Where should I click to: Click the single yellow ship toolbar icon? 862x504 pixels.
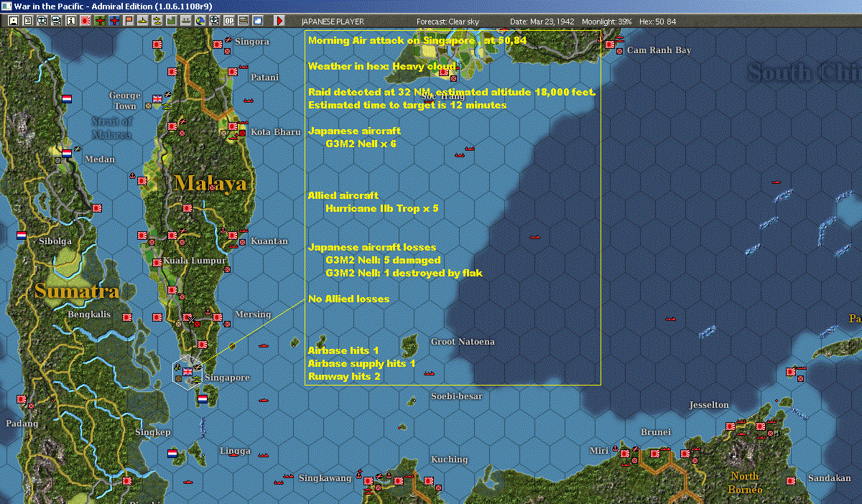coord(143,21)
